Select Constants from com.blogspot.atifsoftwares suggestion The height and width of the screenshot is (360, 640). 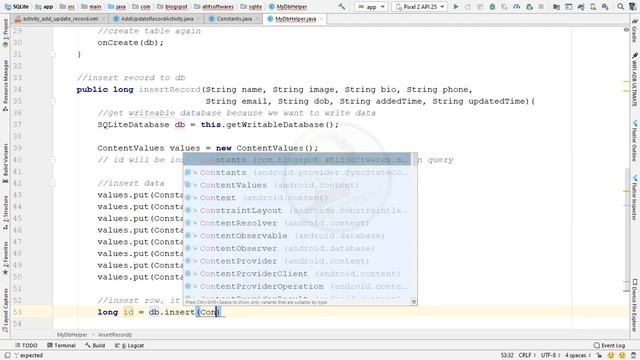[298, 160]
